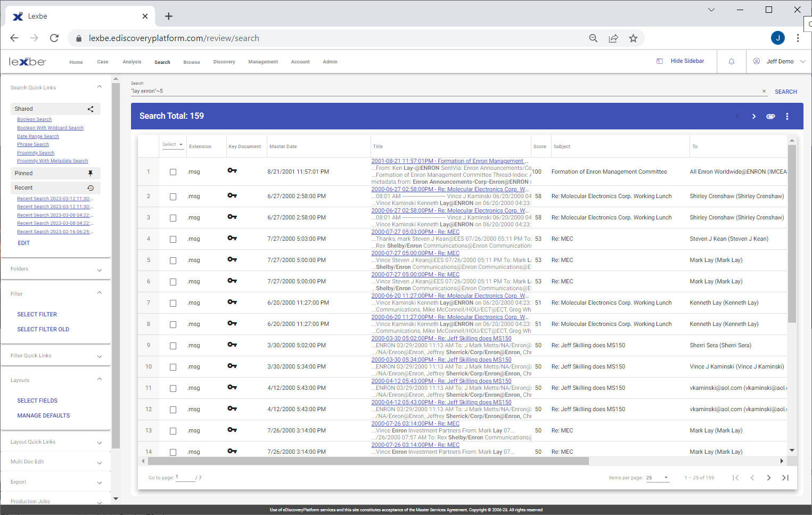Image resolution: width=812 pixels, height=515 pixels.
Task: Click the pin icon on the Pinned section
Action: tap(91, 173)
